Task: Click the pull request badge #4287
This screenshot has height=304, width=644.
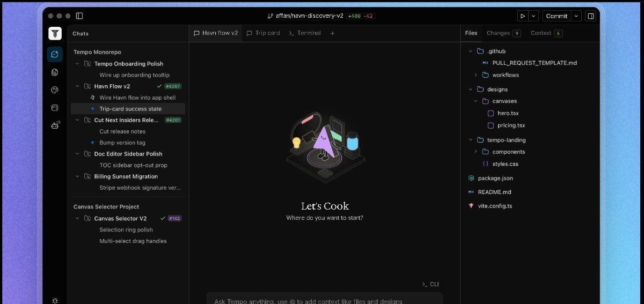Action: pos(173,86)
